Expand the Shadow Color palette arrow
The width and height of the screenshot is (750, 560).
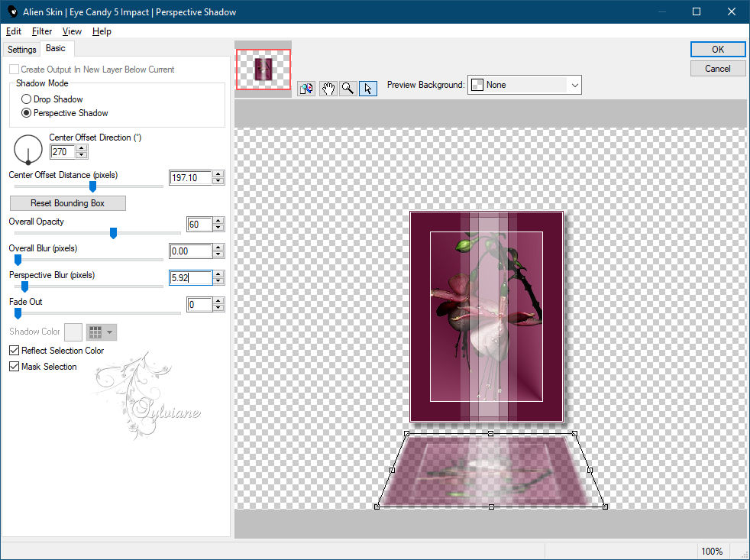110,332
